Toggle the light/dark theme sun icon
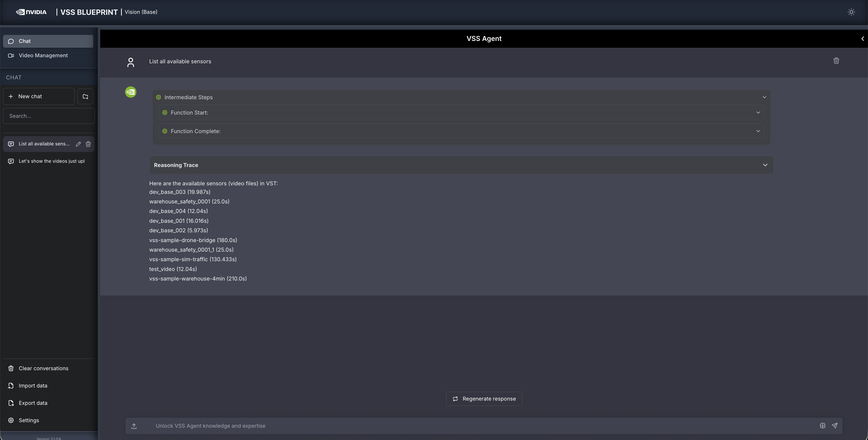 851,12
